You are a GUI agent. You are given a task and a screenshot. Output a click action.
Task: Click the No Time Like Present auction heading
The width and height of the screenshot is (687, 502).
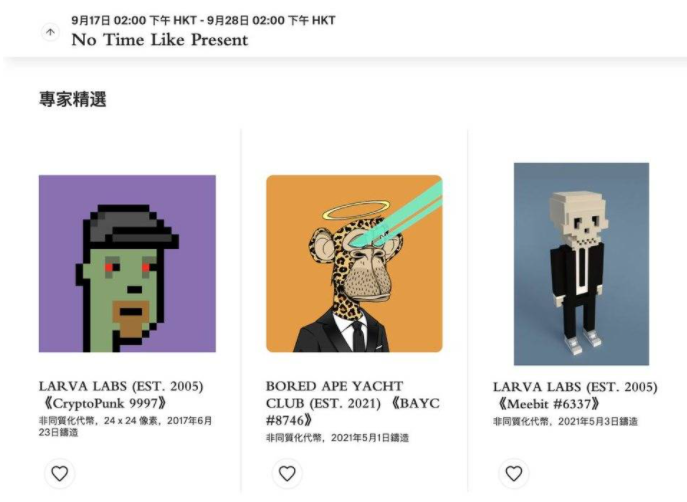coord(160,40)
